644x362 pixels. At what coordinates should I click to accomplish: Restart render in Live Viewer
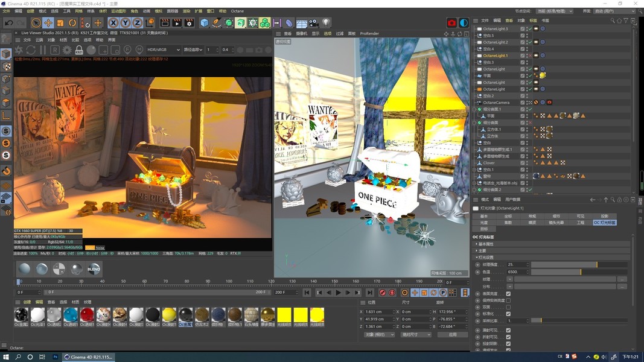point(31,49)
